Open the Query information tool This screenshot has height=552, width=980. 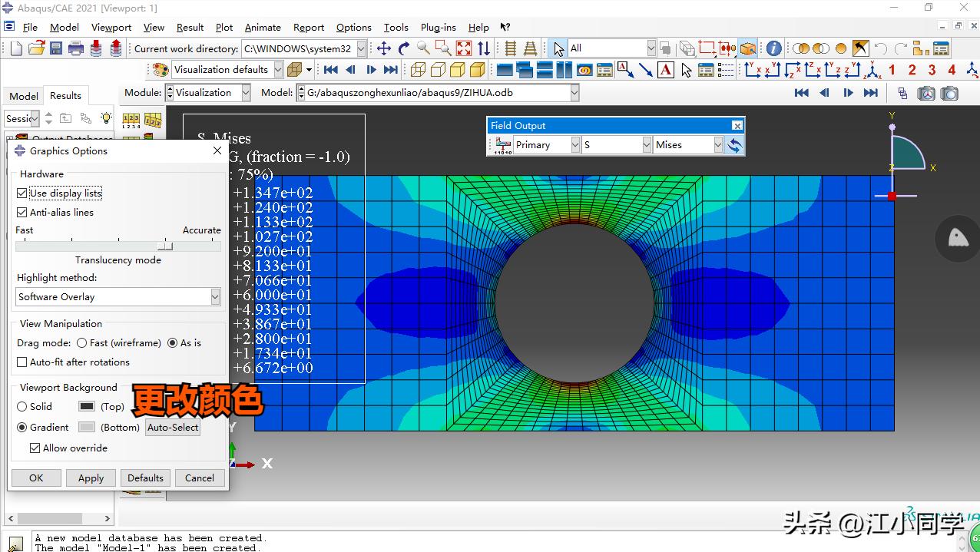pos(773,48)
